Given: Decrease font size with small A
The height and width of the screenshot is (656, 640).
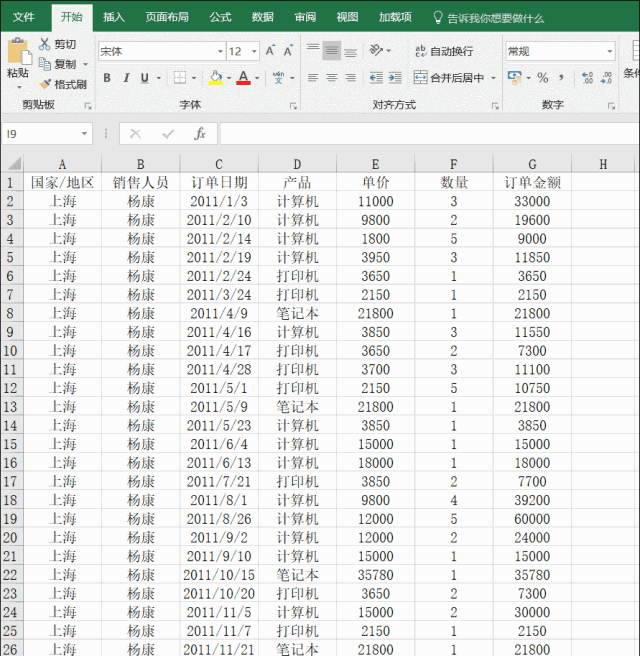Looking at the screenshot, I should 288,51.
